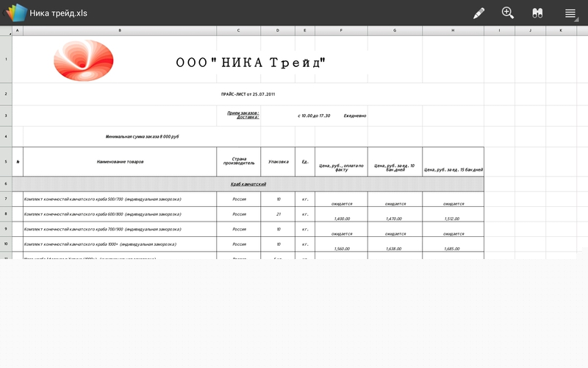Select row header 5

pos(6,162)
